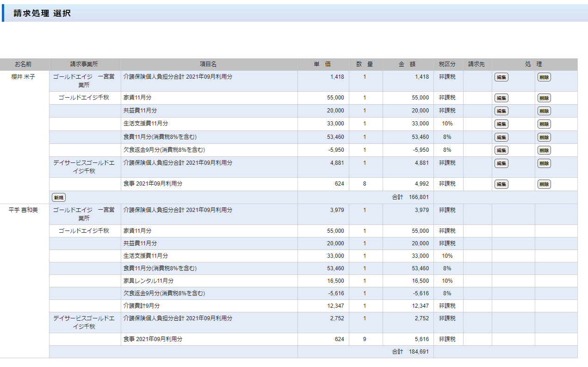Screen dimensions: 588x367
Task: Delete the -5,950 欠食返金9月分 row
Action: 544,150
